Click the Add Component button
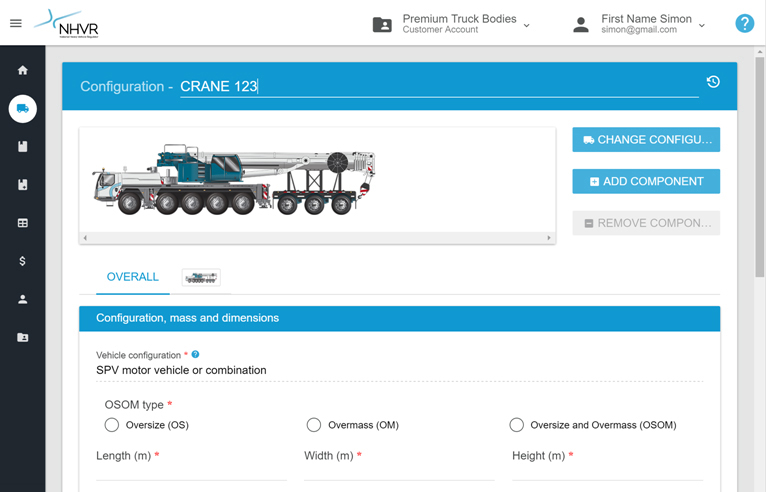Viewport: 766px width, 492px height. (x=646, y=181)
